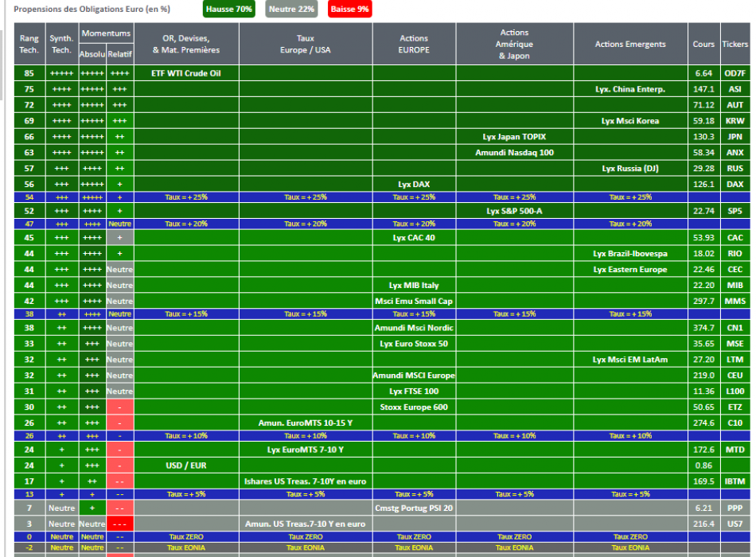This screenshot has height=557, width=756.
Task: Click the "Actions Amérique & Japon" header
Action: coord(514,44)
